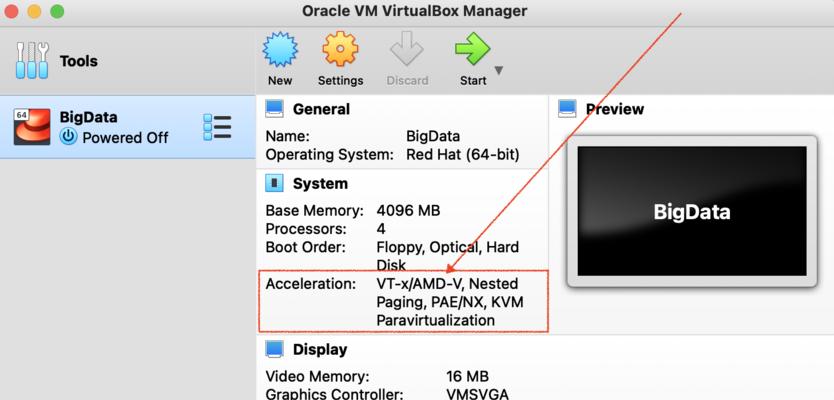The image size is (834, 400).
Task: Click the BigData preview thumbnail
Action: coord(691,212)
